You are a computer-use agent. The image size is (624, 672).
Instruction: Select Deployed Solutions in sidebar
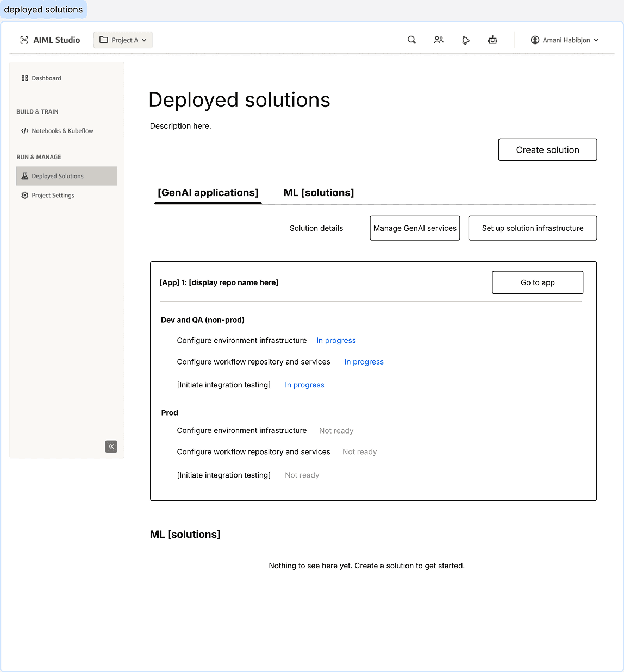pos(67,176)
